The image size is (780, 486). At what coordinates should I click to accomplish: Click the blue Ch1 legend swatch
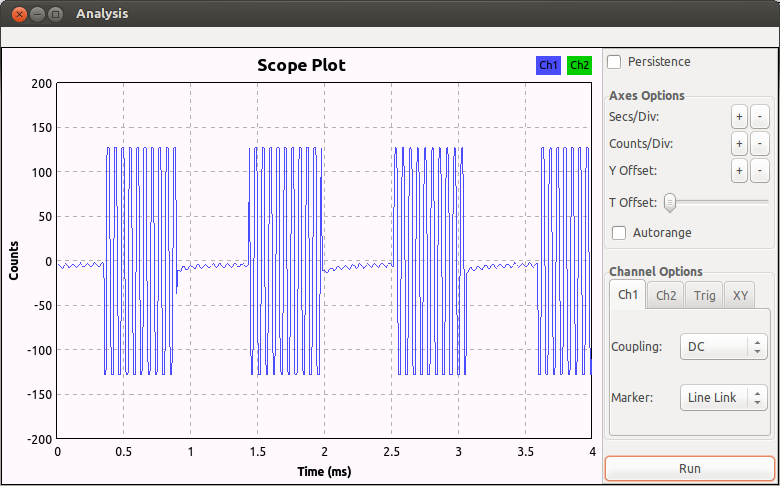pyautogui.click(x=548, y=65)
